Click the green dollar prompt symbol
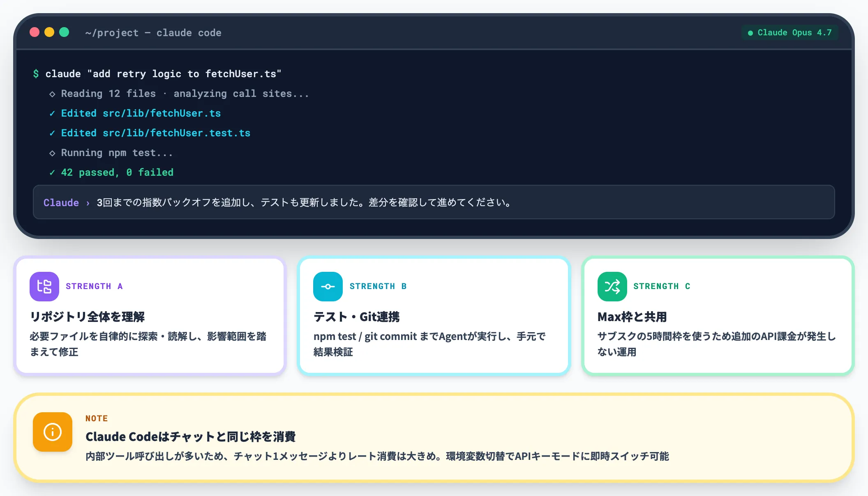 click(x=36, y=74)
